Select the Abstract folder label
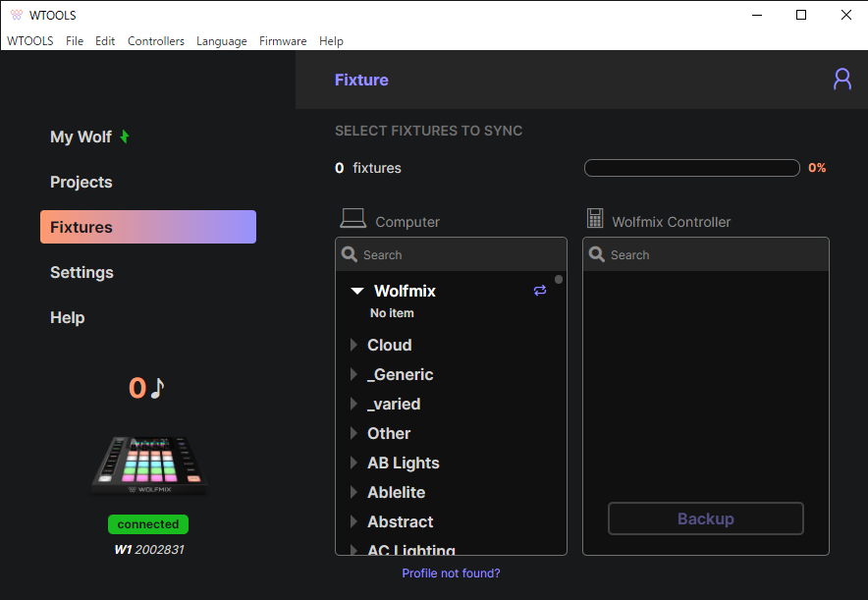 pyautogui.click(x=401, y=521)
